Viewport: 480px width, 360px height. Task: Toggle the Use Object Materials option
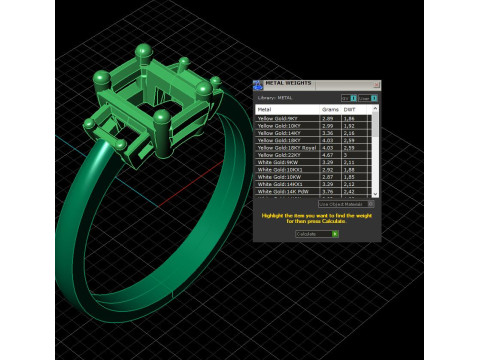[x=346, y=204]
